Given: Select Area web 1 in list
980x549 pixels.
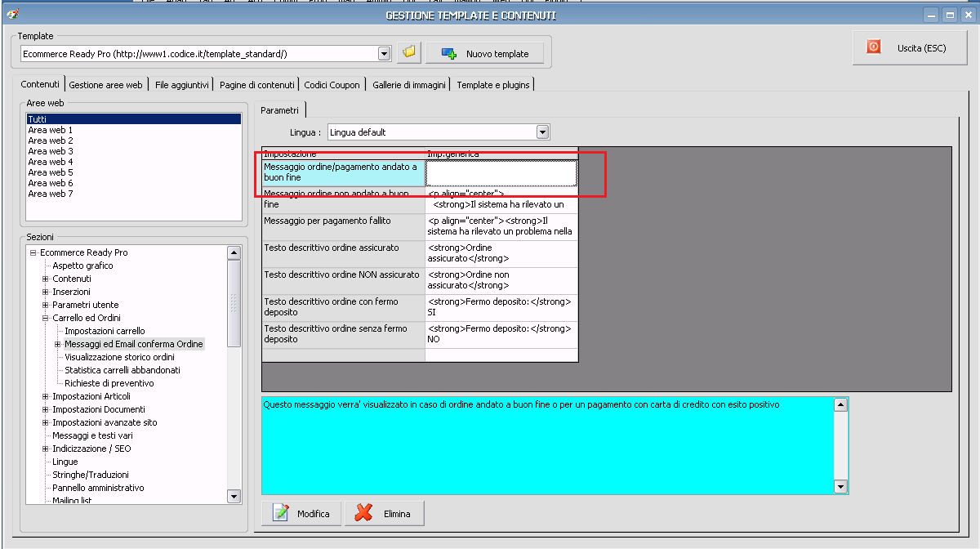Looking at the screenshot, I should point(50,130).
